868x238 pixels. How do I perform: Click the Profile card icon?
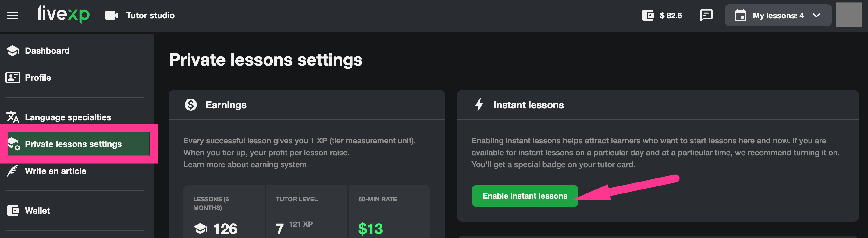(13, 78)
